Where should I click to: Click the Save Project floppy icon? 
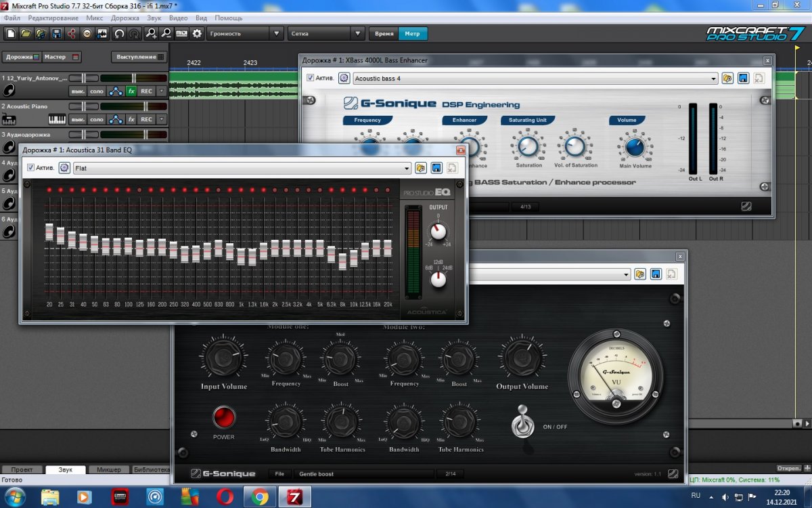(57, 33)
